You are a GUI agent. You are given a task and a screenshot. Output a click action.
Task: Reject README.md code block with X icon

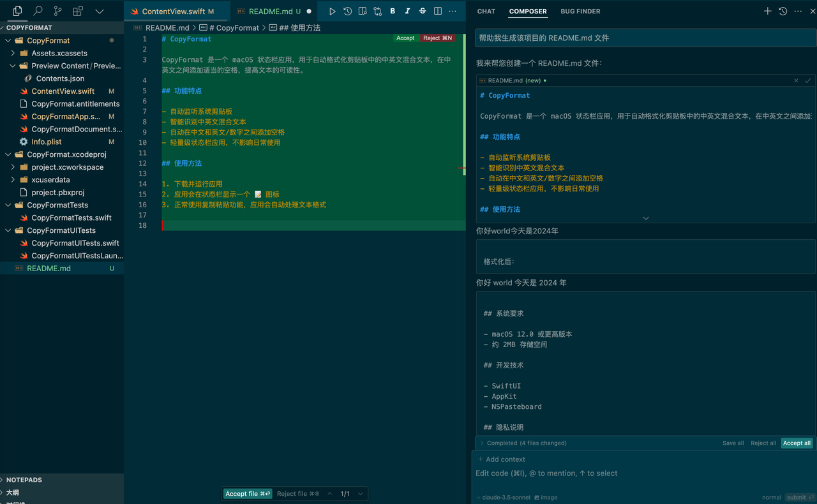coord(796,81)
